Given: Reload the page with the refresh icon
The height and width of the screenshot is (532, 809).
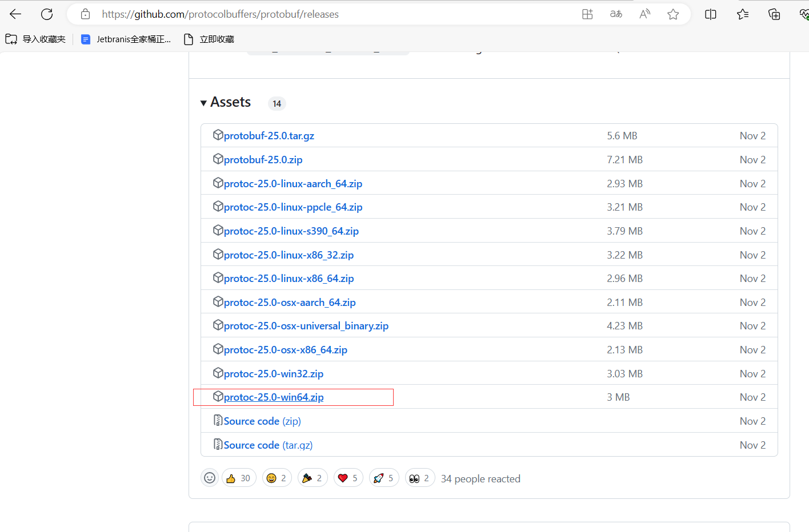Looking at the screenshot, I should [47, 14].
